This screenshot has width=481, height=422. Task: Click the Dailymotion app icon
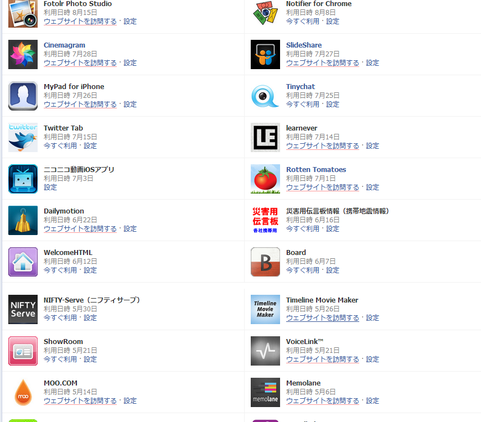(x=23, y=220)
